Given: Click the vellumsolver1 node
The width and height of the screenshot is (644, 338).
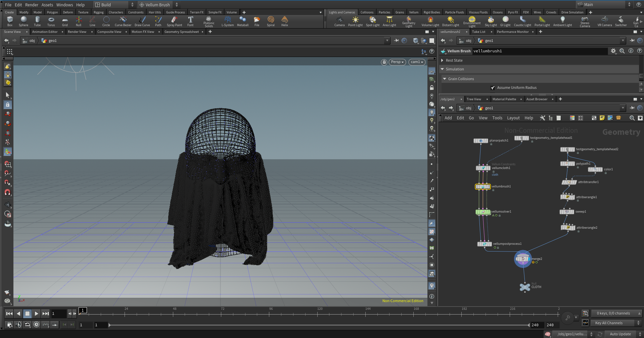Looking at the screenshot, I should 483,212.
